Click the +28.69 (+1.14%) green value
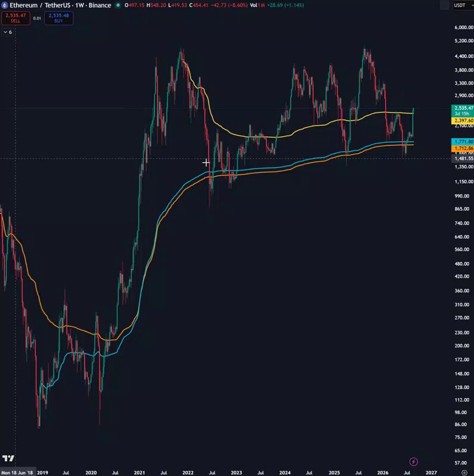Viewport: 474px width, 476px height. point(285,5)
